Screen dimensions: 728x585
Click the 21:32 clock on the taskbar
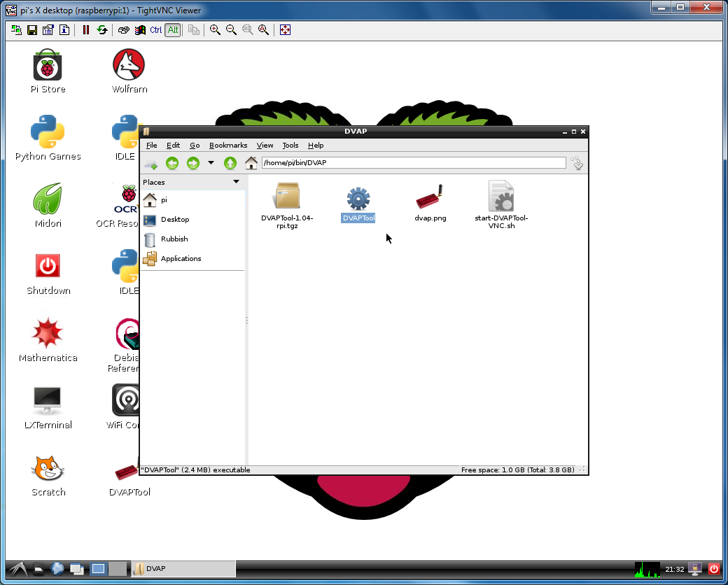pos(674,569)
